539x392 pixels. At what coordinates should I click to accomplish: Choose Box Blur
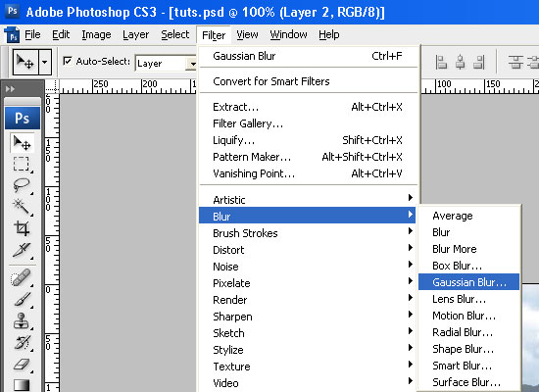[x=468, y=266]
